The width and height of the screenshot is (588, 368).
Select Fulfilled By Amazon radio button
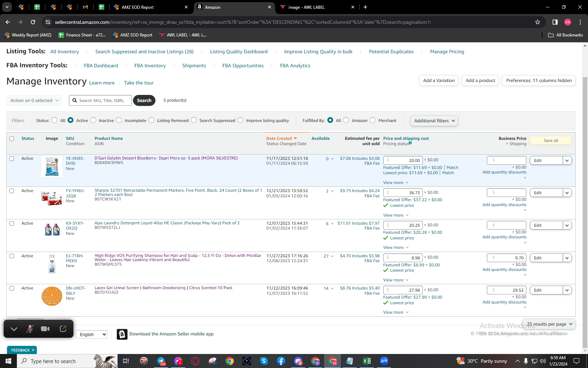pyautogui.click(x=346, y=120)
